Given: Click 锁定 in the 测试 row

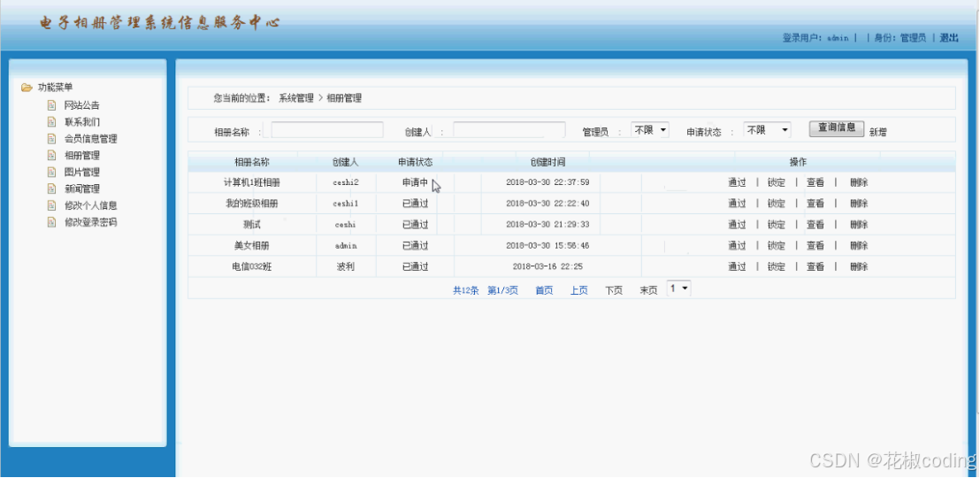Looking at the screenshot, I should click(x=777, y=225).
